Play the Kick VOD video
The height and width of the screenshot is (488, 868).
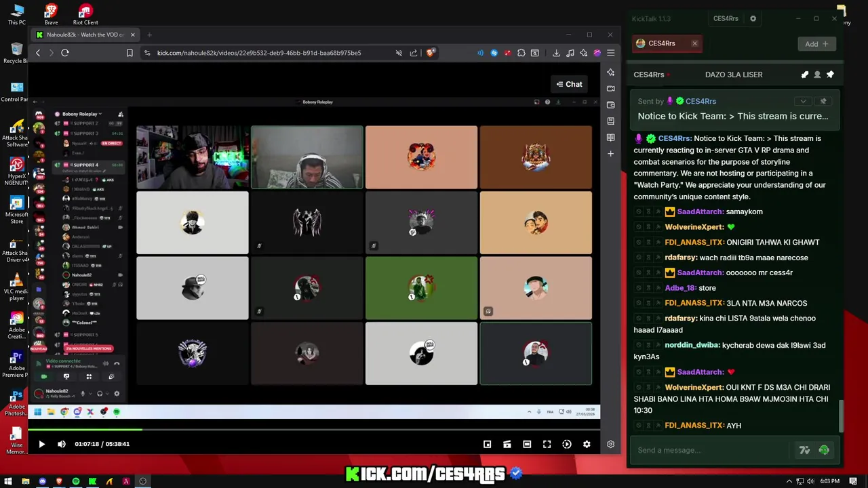41,444
